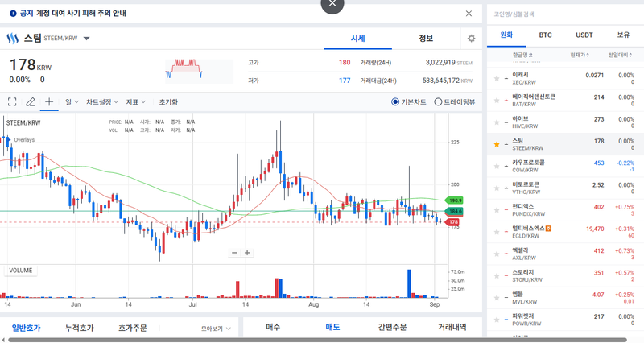Star the 하이브 HIVE/KRW row

point(497,122)
